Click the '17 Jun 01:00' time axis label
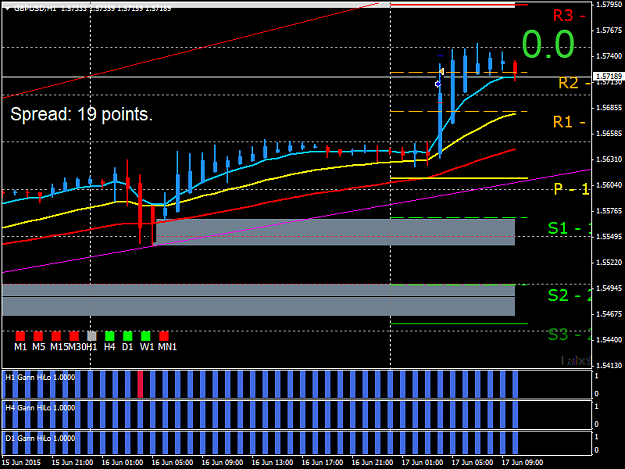This screenshot has height=469, width=625. (422, 463)
